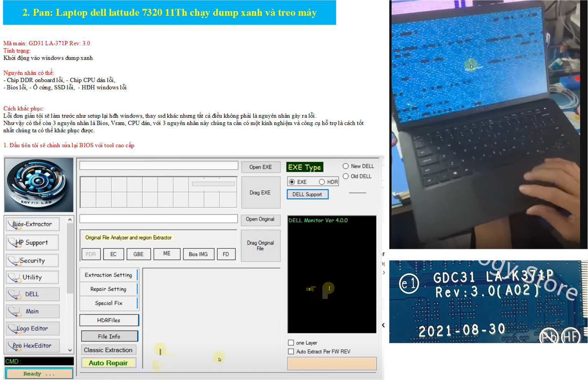The width and height of the screenshot is (588, 380).
Task: Select the Bios IMG region button
Action: tap(198, 254)
